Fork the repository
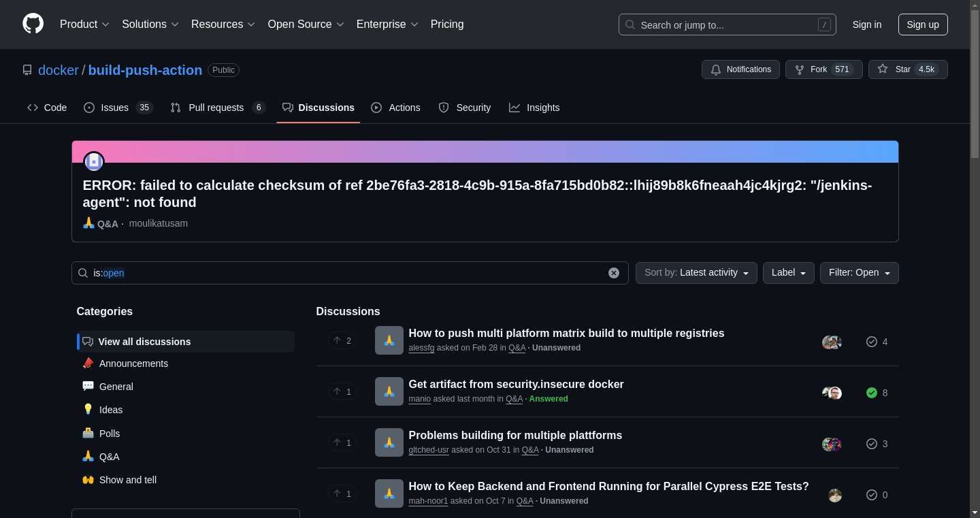 (x=823, y=69)
